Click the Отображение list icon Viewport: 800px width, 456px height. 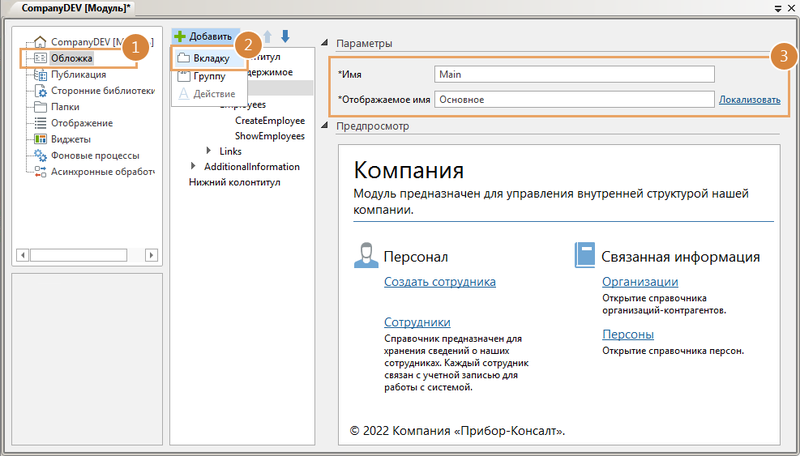(x=40, y=123)
